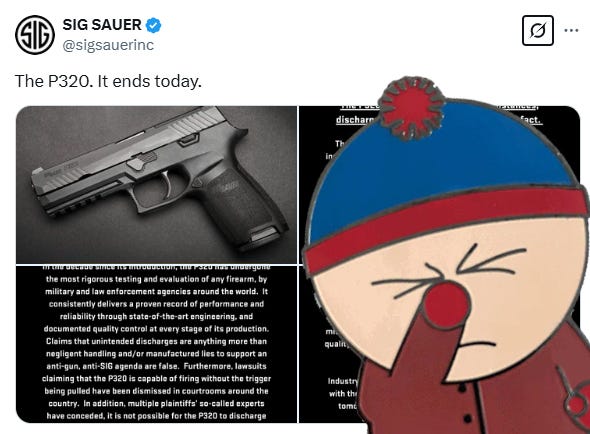Open the SIG circular profile avatar
Screen dimensions: 590x434
[35, 35]
